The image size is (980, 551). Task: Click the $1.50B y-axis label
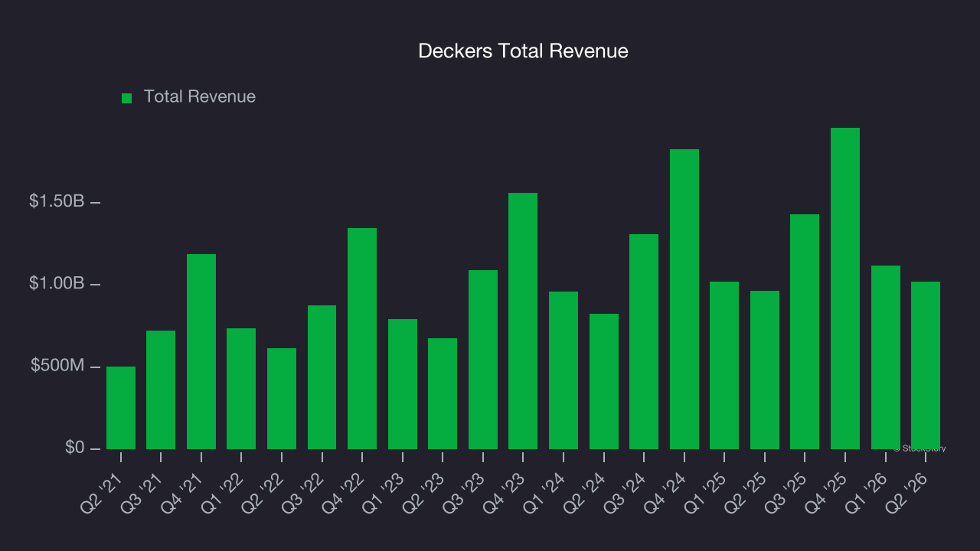point(57,201)
